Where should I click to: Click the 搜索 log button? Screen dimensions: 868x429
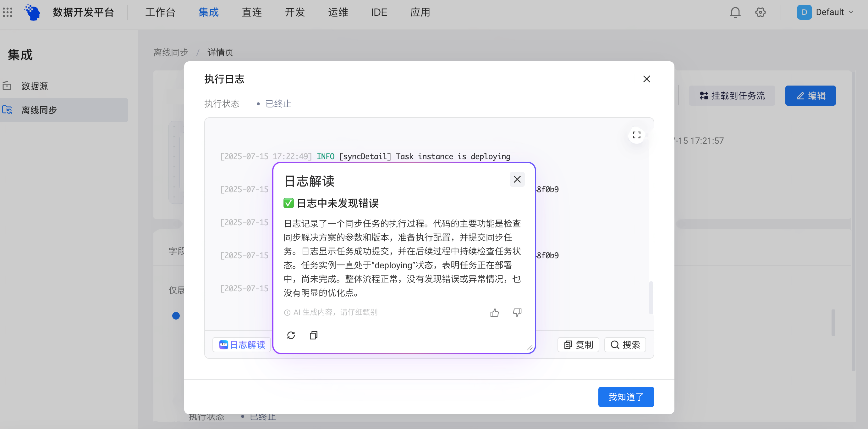pyautogui.click(x=625, y=345)
